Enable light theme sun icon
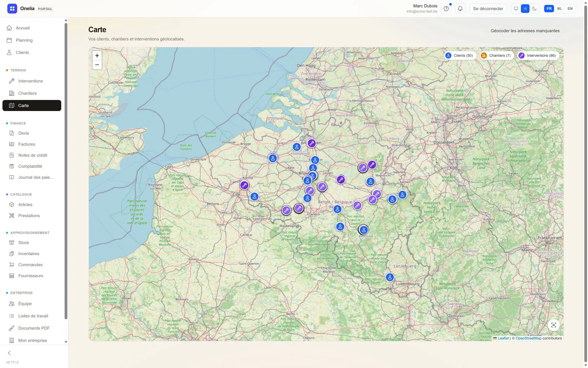588x368 pixels. [525, 9]
